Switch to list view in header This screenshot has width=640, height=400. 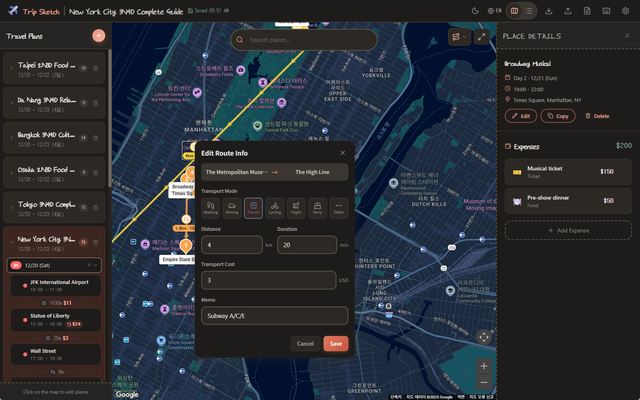pyautogui.click(x=529, y=11)
